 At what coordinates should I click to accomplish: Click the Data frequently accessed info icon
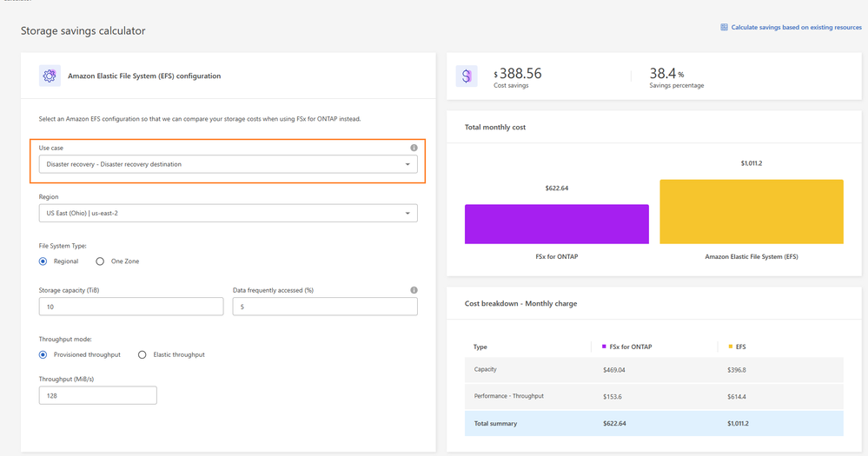click(414, 290)
